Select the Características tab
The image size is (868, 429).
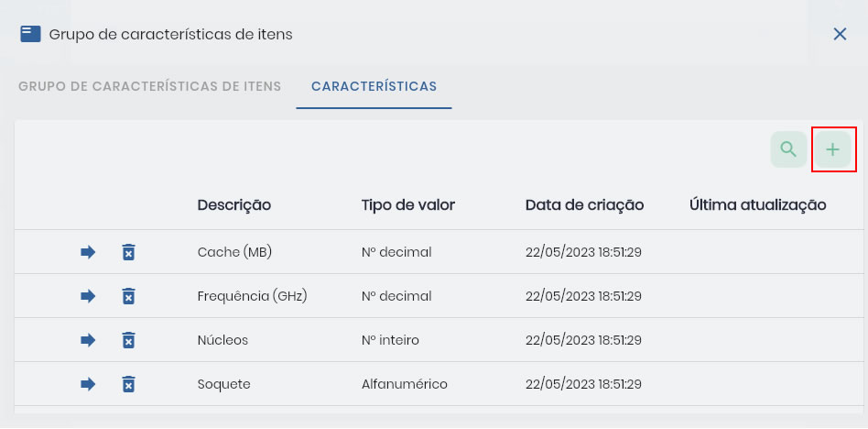(x=374, y=86)
